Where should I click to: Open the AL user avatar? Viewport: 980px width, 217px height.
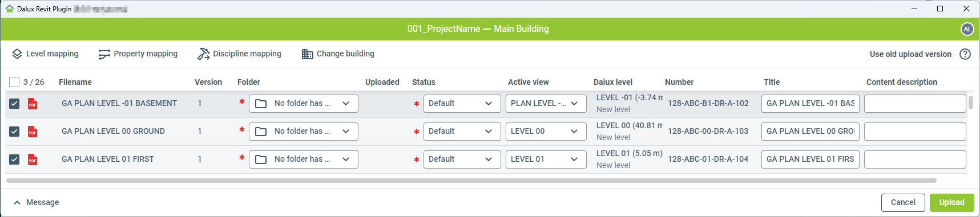pyautogui.click(x=967, y=29)
